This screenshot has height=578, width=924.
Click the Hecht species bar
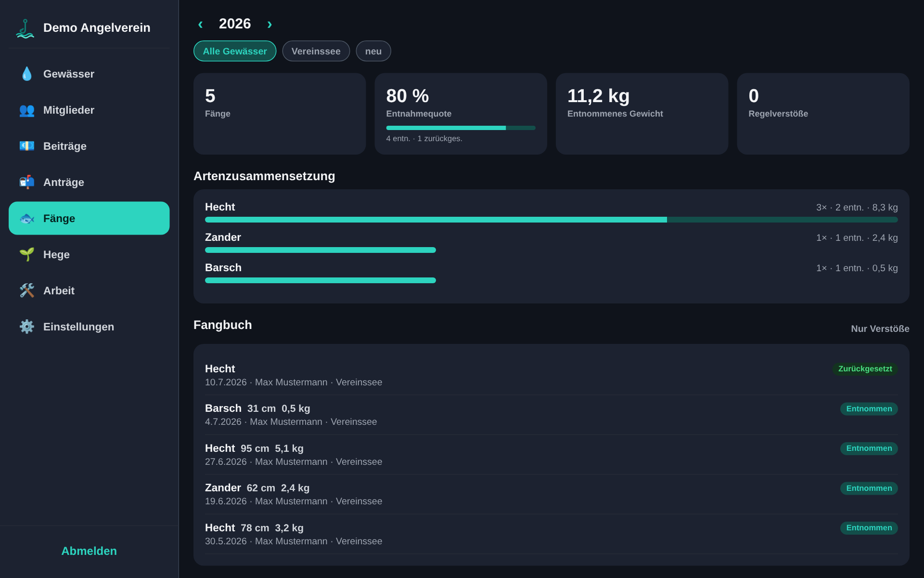pos(551,220)
